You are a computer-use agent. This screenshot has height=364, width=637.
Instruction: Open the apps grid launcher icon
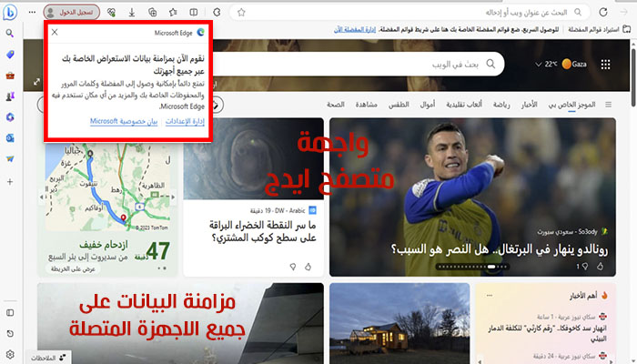pos(605,65)
